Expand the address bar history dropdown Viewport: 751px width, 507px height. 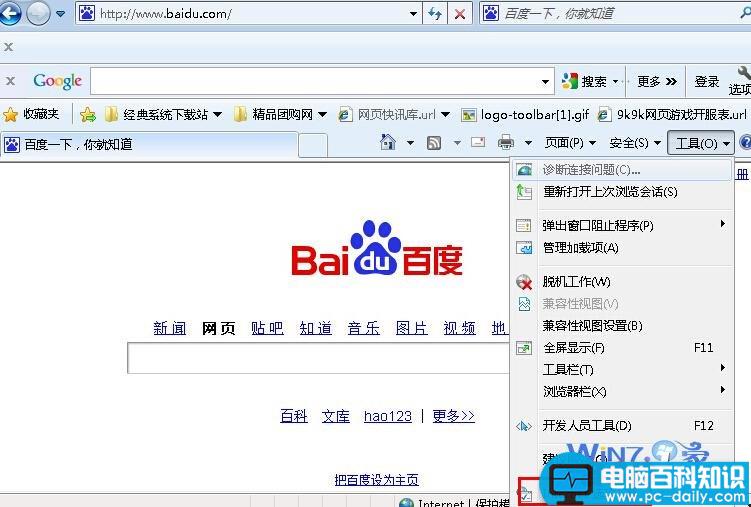click(414, 14)
